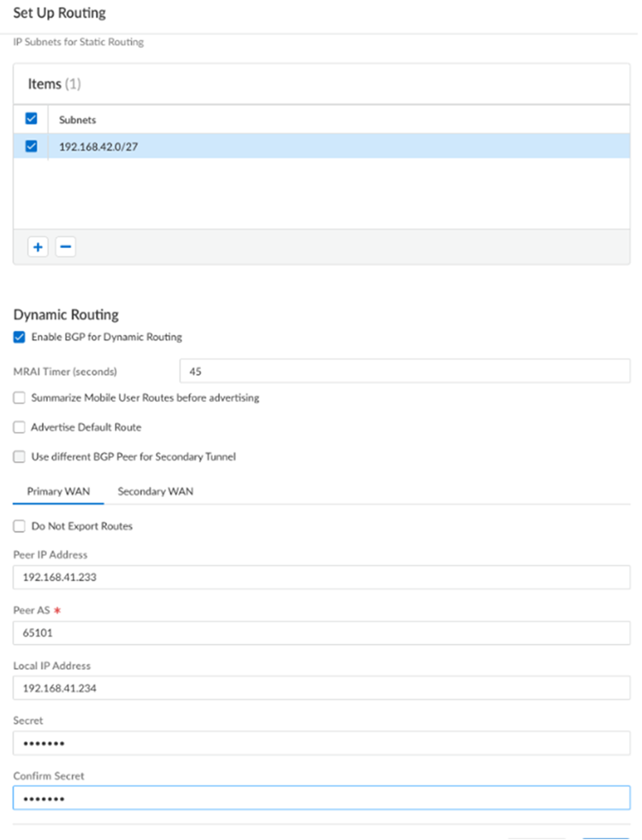Switch to the Secondary WAN tab

[155, 492]
